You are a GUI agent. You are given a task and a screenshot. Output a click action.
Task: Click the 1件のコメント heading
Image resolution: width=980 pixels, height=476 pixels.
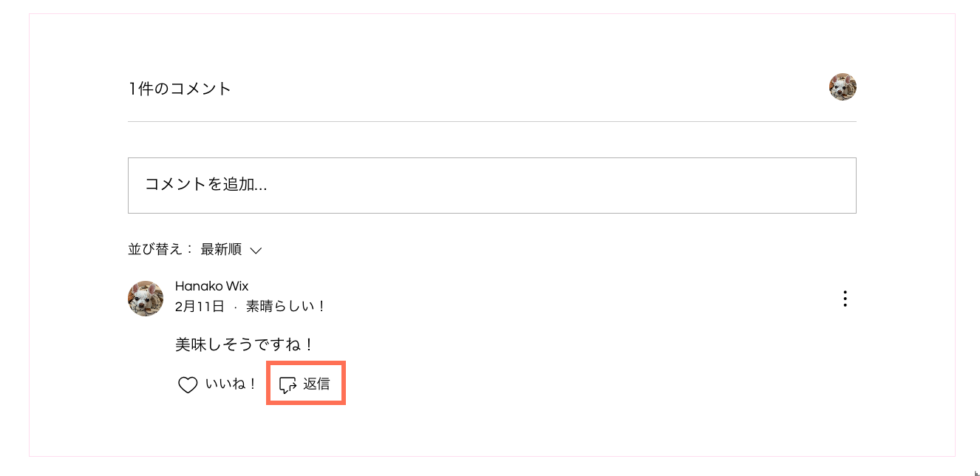point(180,89)
